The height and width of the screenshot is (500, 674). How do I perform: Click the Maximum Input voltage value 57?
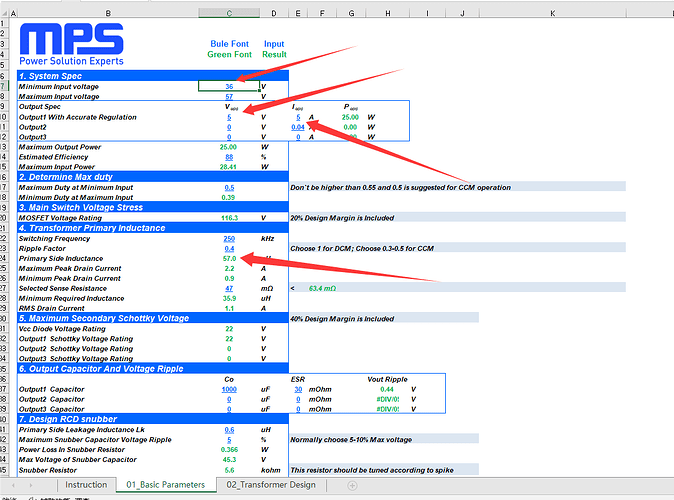tap(229, 96)
